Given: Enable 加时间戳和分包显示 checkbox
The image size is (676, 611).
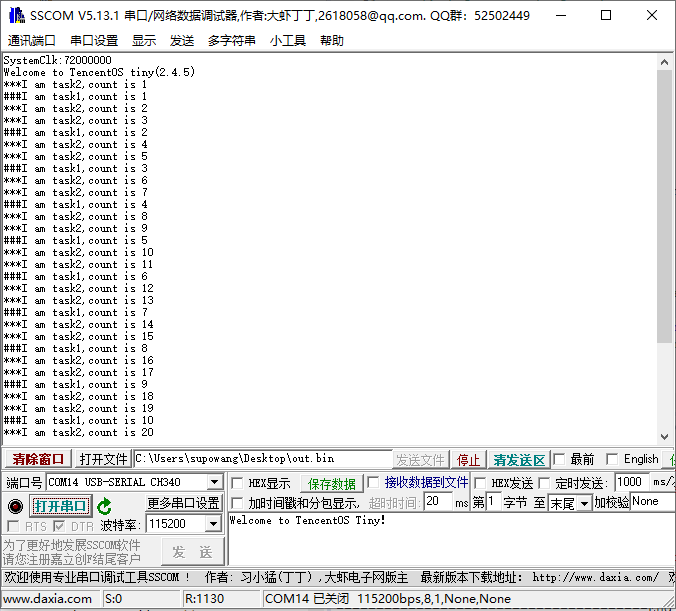Looking at the screenshot, I should (x=237, y=503).
